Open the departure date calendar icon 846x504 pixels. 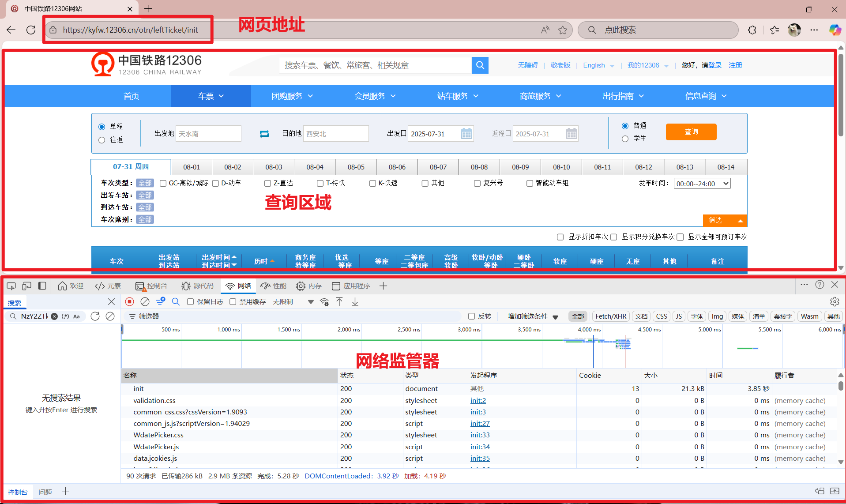(x=466, y=134)
